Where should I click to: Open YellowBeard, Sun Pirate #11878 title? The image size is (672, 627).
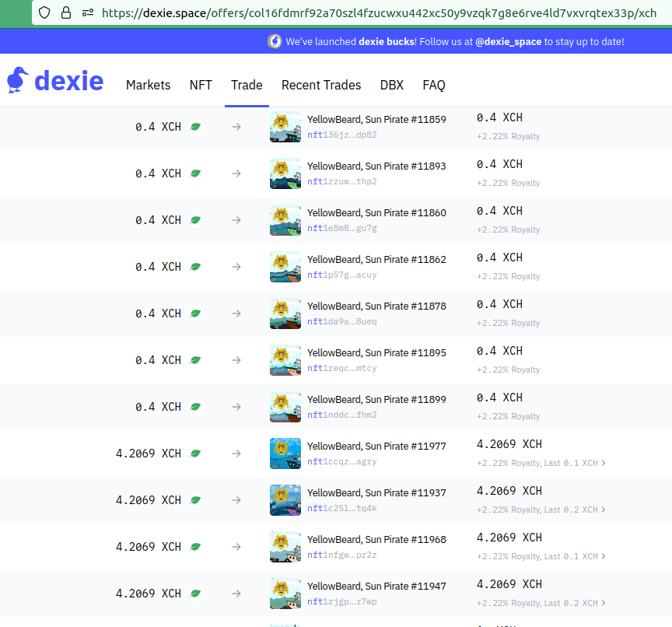376,306
